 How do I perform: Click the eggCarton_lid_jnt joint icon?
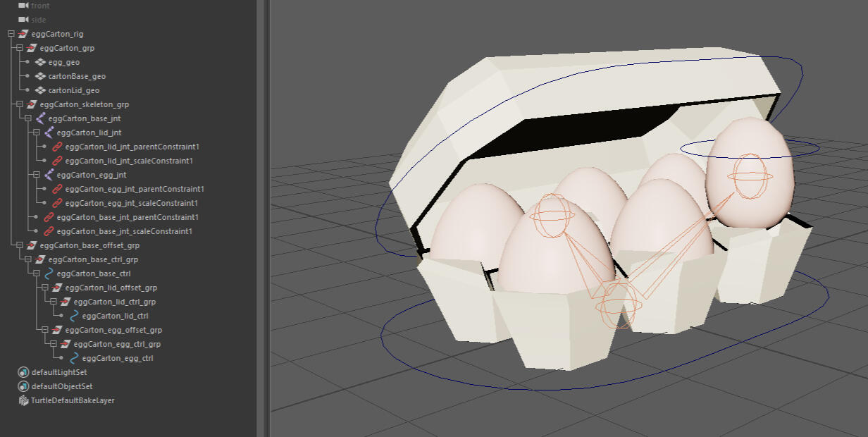(49, 133)
